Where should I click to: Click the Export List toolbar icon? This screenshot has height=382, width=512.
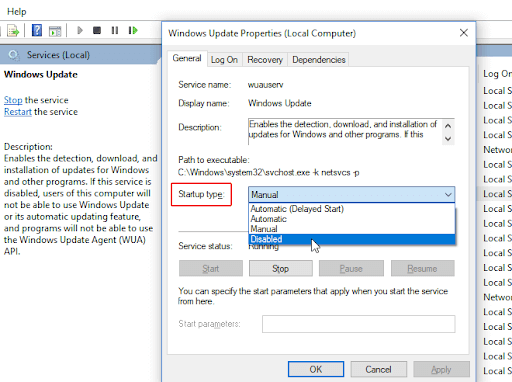pos(13,31)
